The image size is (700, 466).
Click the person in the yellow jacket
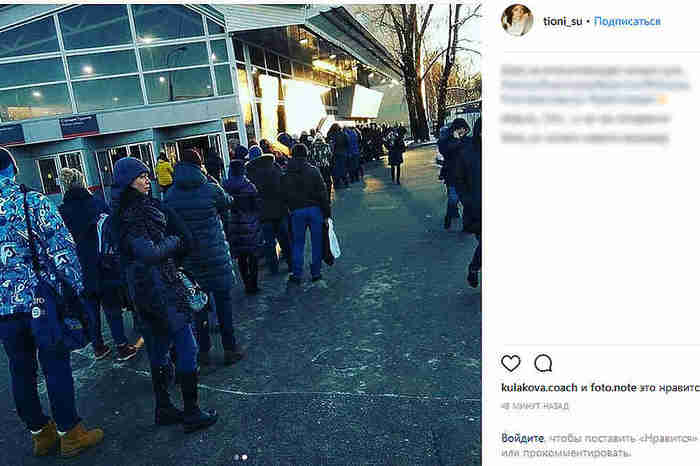point(164,171)
